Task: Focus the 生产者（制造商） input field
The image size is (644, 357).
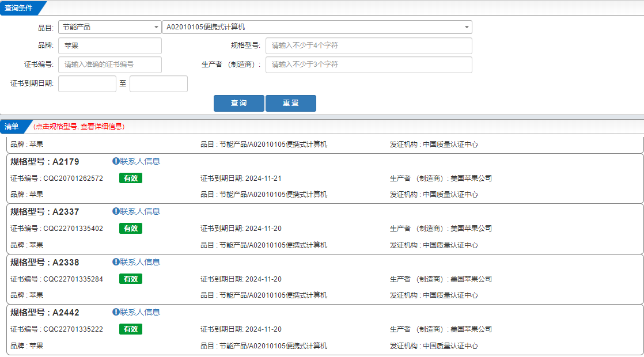Action: pos(369,64)
